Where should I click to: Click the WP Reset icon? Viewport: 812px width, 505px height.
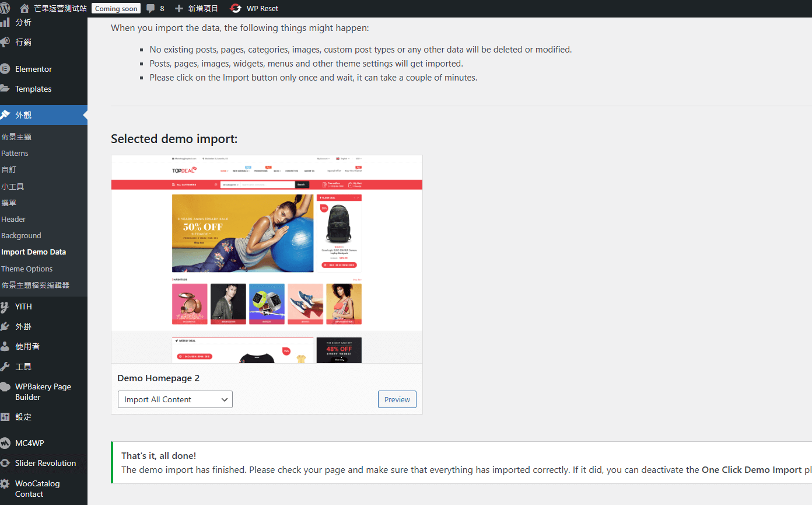[x=236, y=8]
